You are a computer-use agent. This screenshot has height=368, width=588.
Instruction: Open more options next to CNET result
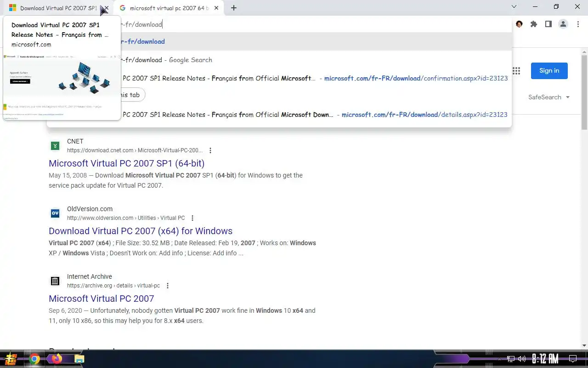coord(210,150)
